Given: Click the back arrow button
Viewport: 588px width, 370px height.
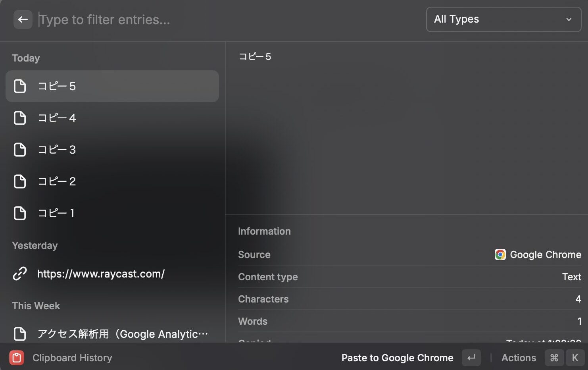Looking at the screenshot, I should coord(23,19).
